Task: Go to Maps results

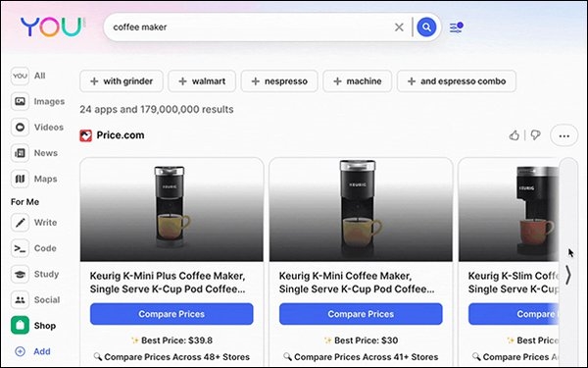Action: pyautogui.click(x=33, y=179)
